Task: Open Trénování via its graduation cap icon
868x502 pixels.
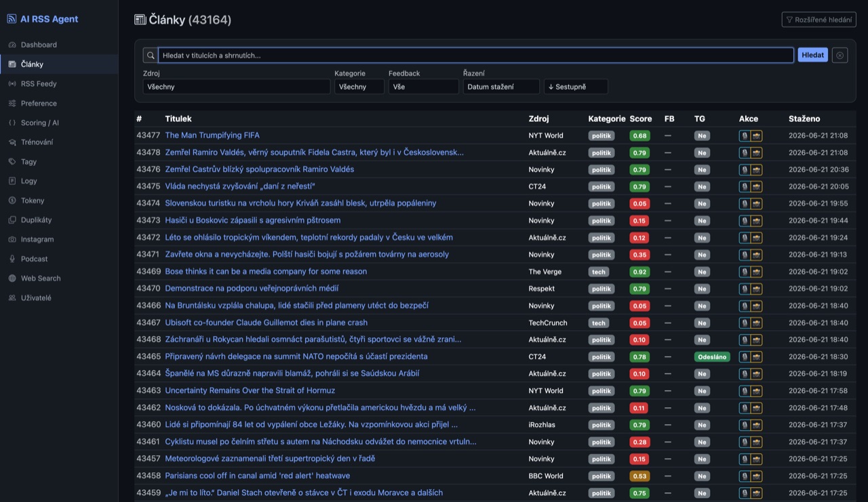Action: tap(12, 142)
